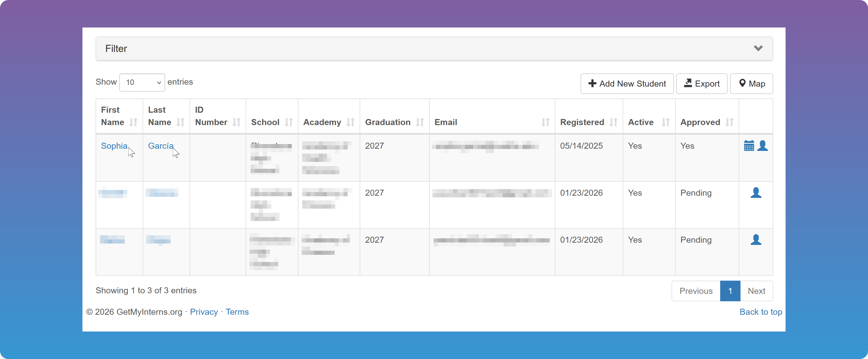Click 'Showing 1 to 3 of 3 entries' text

point(146,291)
